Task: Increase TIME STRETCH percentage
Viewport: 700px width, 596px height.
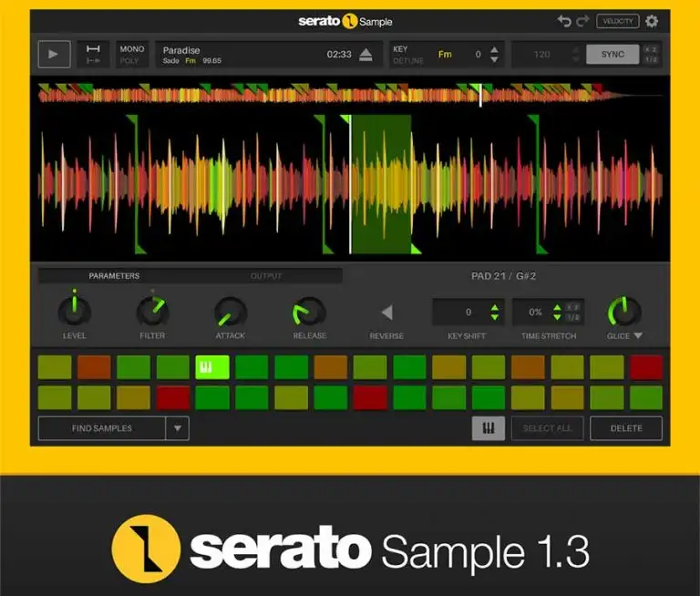Action: 557,308
